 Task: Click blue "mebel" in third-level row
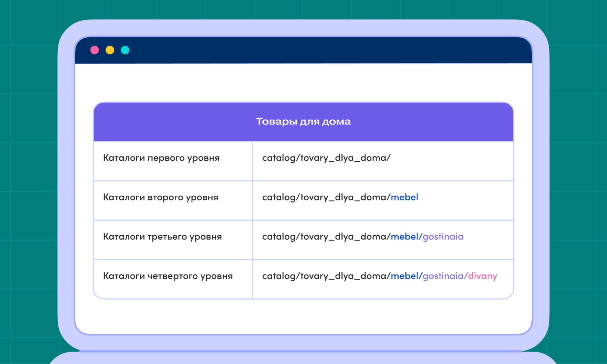[x=404, y=237]
